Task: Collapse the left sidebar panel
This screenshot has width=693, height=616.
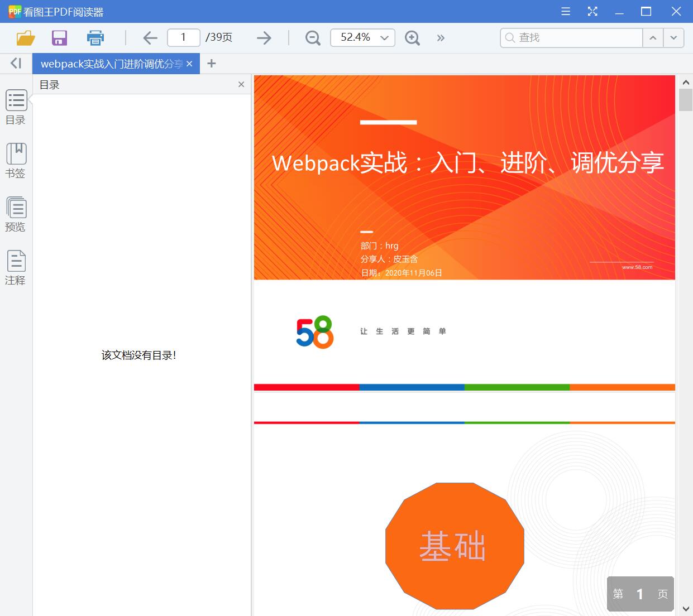Action: point(16,64)
